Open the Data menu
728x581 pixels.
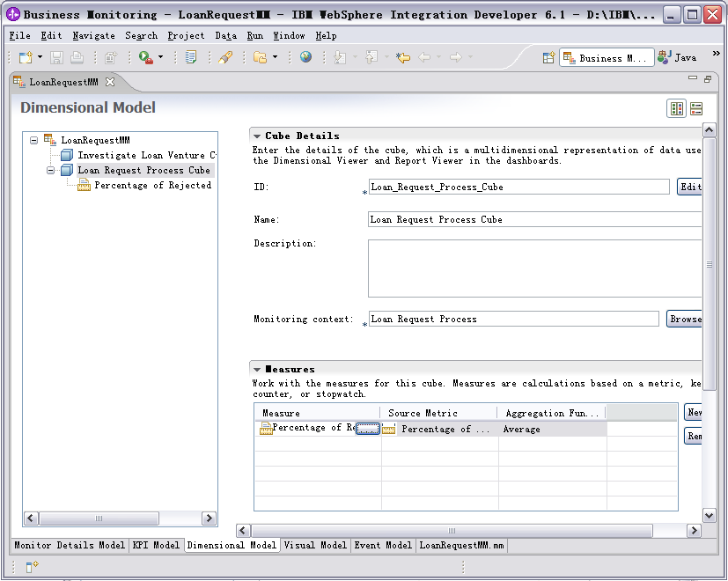(225, 36)
